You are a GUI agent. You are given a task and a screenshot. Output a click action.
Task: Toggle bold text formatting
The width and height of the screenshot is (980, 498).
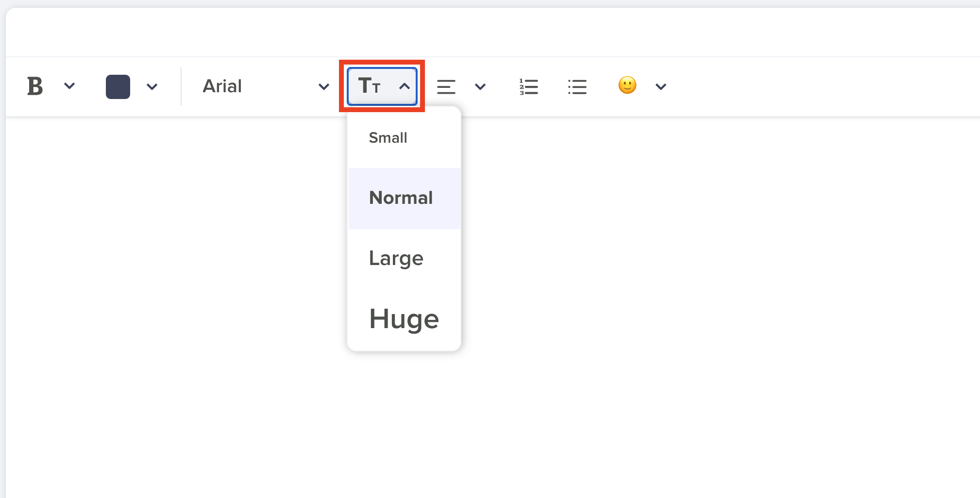point(35,86)
